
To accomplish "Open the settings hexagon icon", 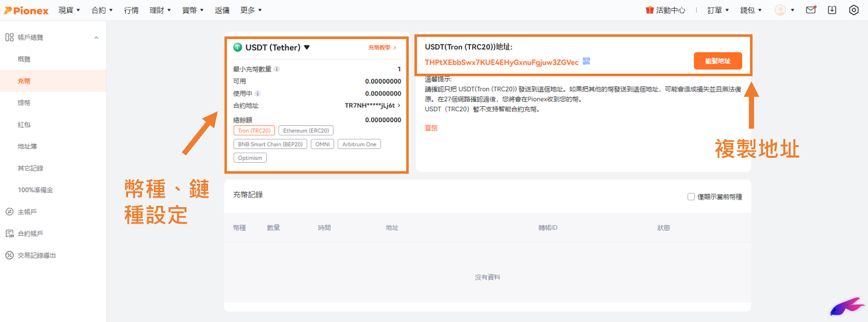I will (x=854, y=10).
